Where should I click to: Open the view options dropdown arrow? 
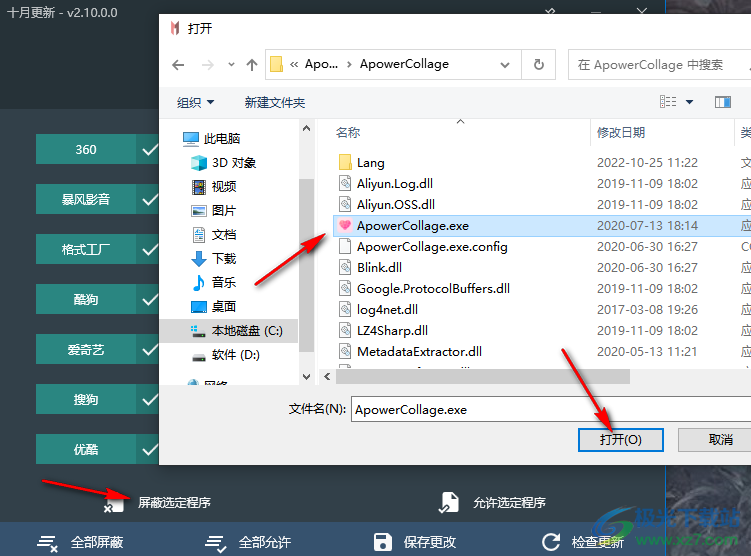[689, 102]
